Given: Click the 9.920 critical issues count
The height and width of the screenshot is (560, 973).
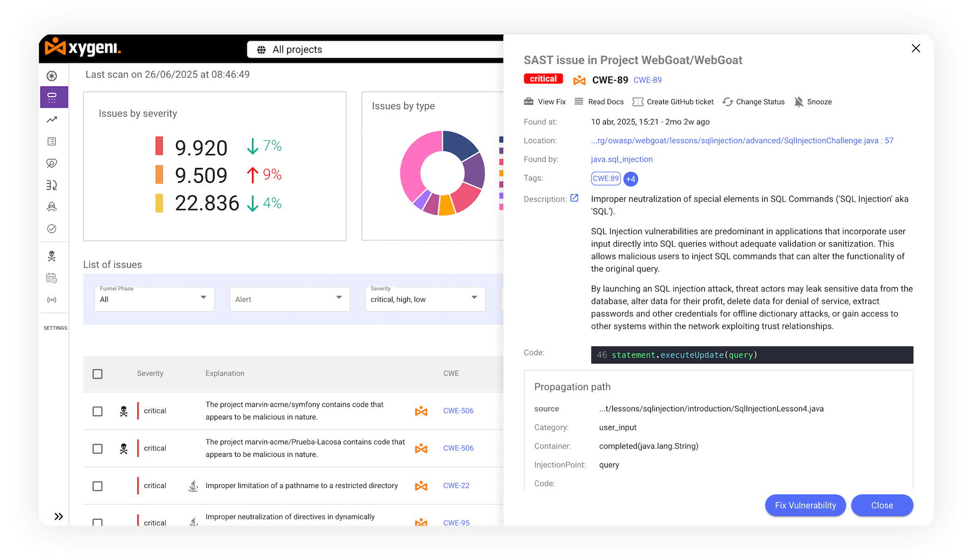Looking at the screenshot, I should pyautogui.click(x=201, y=148).
